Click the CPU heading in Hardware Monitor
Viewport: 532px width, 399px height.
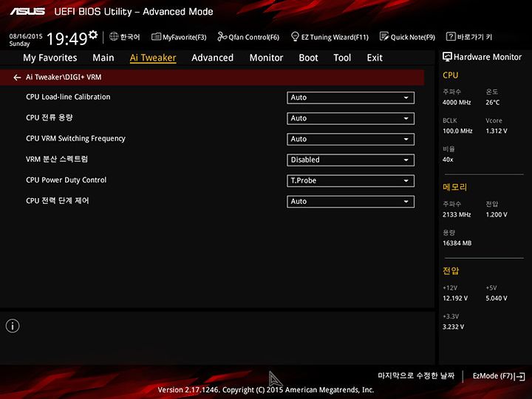pyautogui.click(x=450, y=75)
